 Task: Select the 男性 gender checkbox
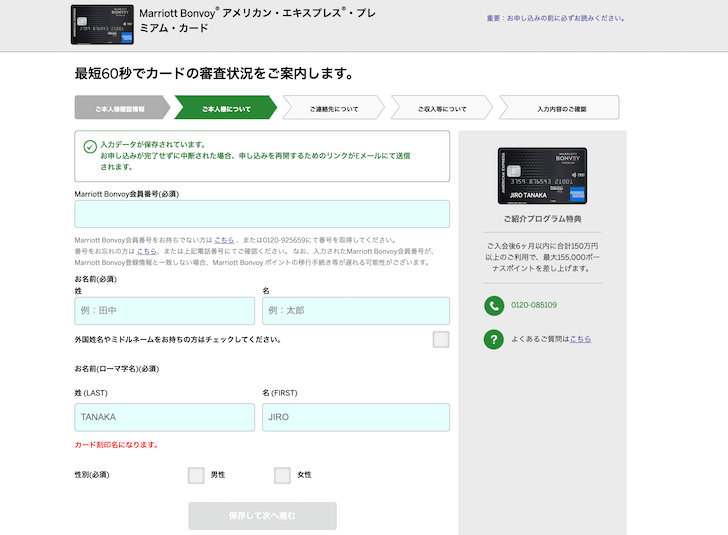click(196, 475)
